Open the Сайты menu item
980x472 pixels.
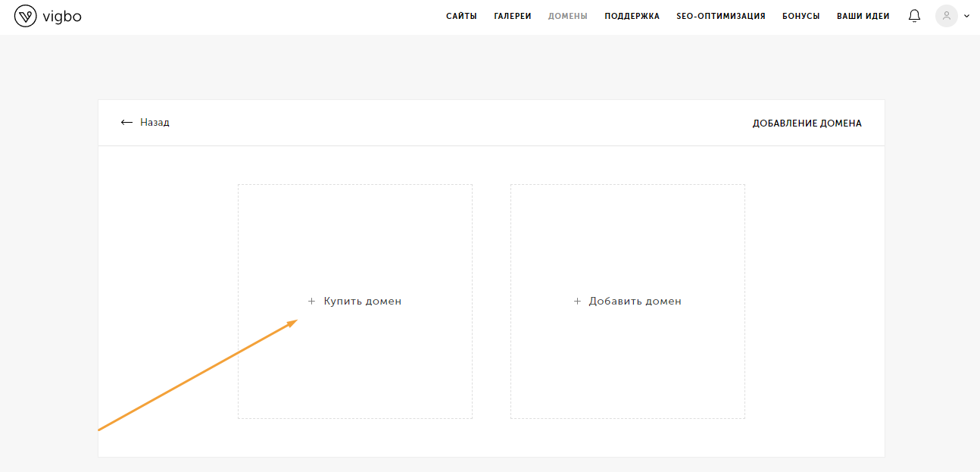[x=461, y=16]
